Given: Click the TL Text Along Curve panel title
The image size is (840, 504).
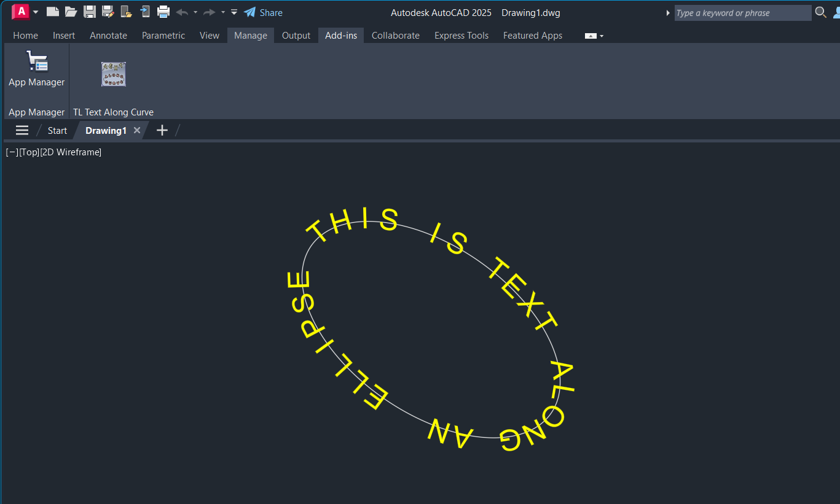Looking at the screenshot, I should [x=114, y=112].
